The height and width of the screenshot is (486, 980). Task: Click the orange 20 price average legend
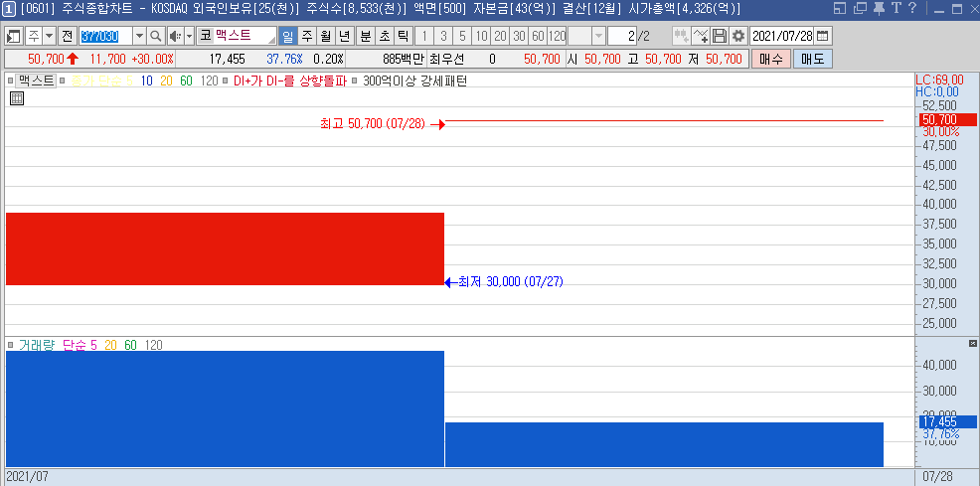(x=166, y=81)
